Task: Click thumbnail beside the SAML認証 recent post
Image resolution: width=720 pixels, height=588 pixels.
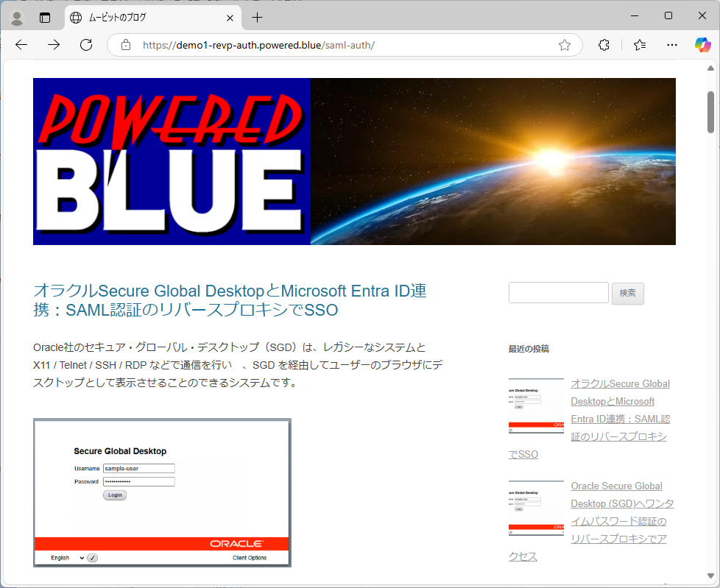Action: click(536, 405)
